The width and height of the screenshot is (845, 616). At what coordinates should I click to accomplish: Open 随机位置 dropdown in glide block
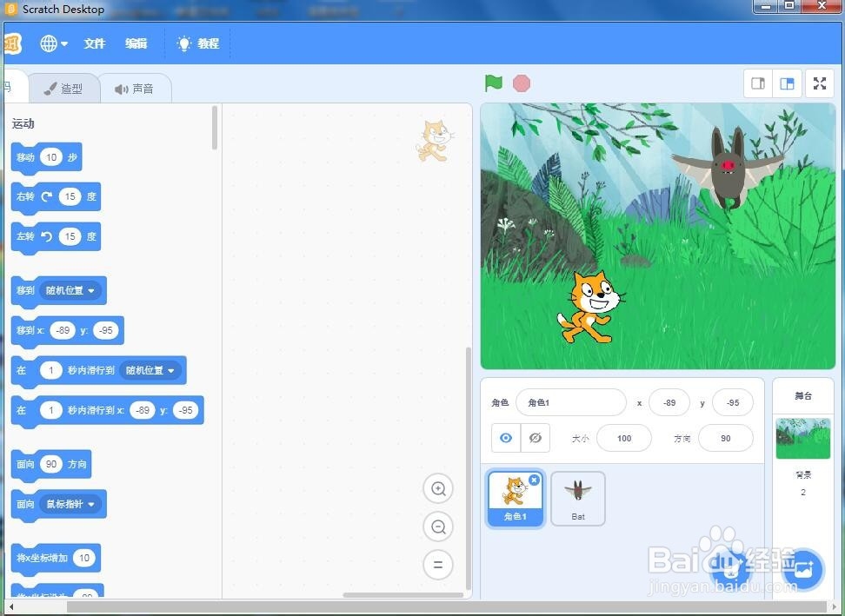coord(150,370)
